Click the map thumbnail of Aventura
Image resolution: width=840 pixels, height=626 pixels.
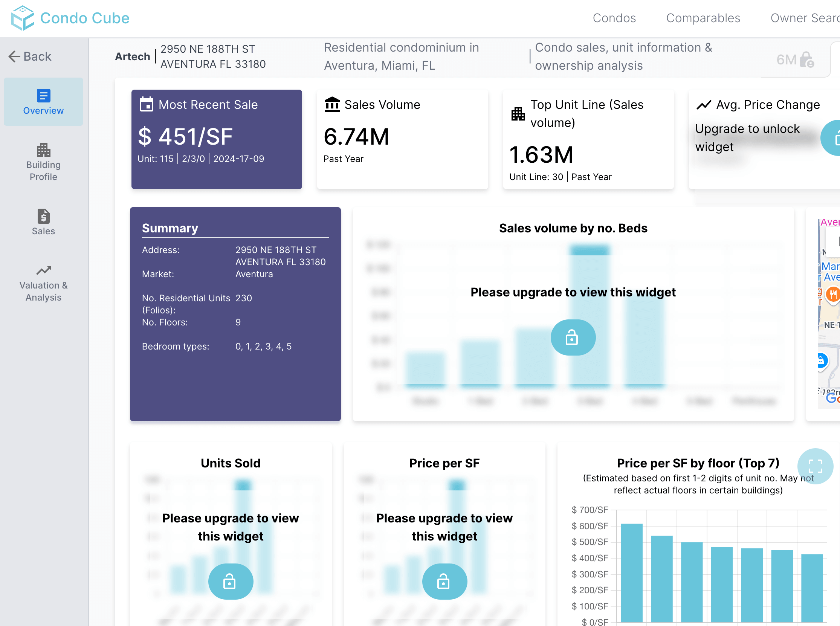(829, 313)
